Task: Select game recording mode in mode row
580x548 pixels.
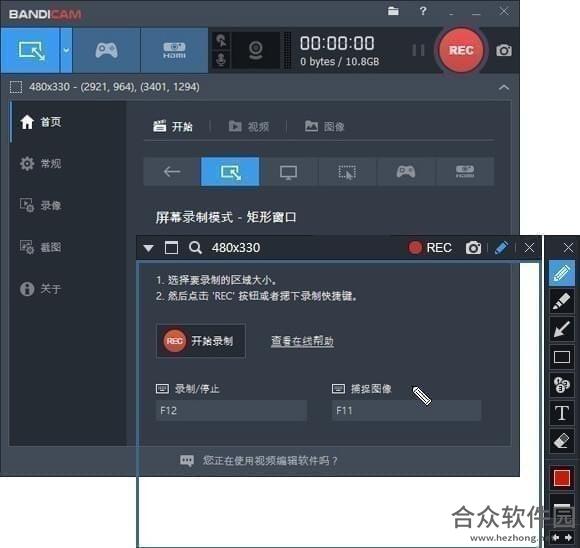Action: click(406, 171)
